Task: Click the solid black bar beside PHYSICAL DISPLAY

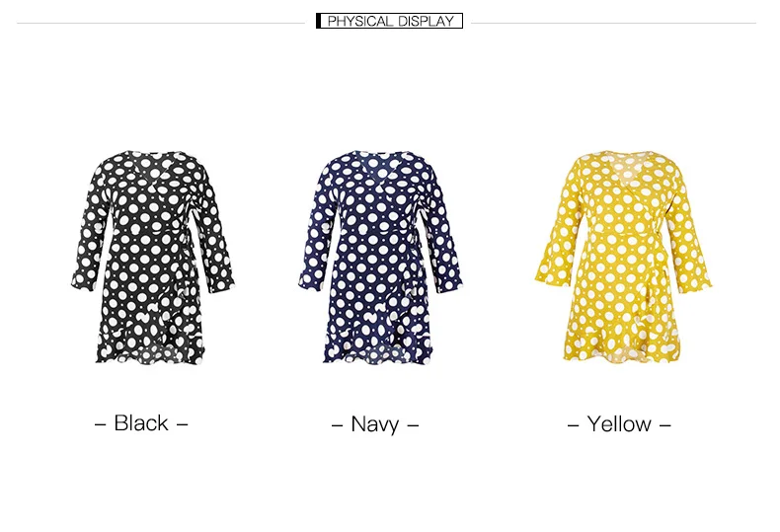Action: click(x=318, y=21)
